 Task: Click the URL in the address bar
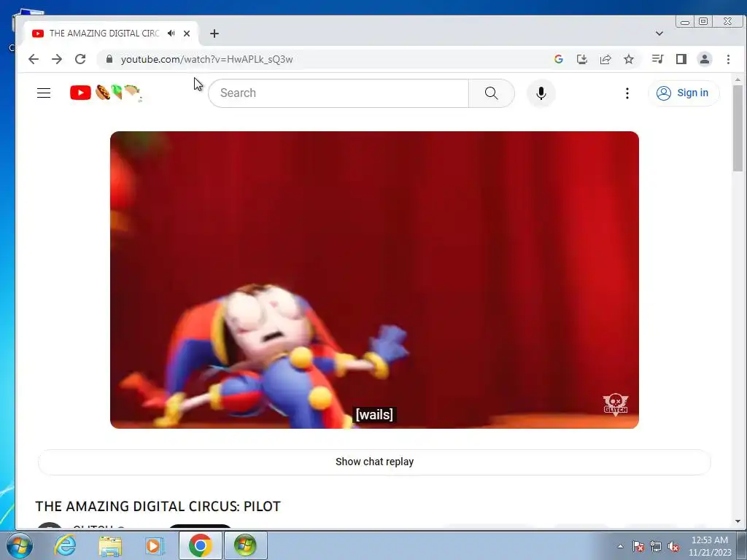(x=206, y=59)
